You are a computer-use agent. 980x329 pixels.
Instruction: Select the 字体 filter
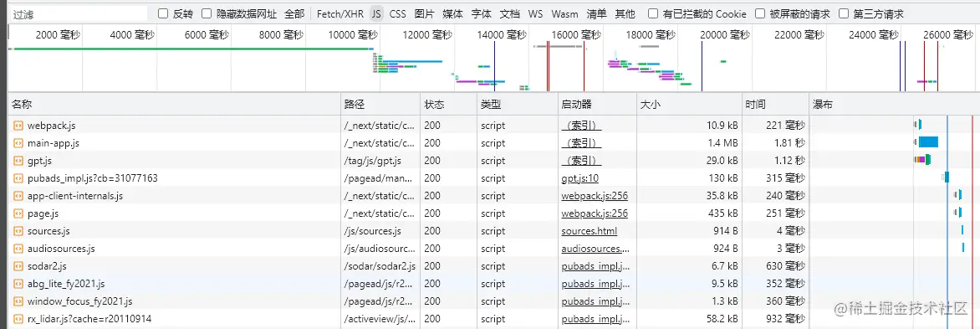pyautogui.click(x=482, y=13)
